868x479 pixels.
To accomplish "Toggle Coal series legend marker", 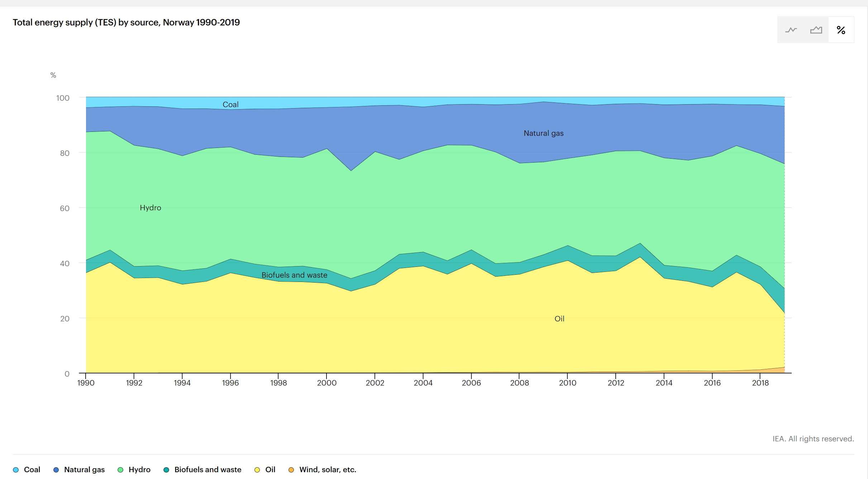I will point(16,470).
